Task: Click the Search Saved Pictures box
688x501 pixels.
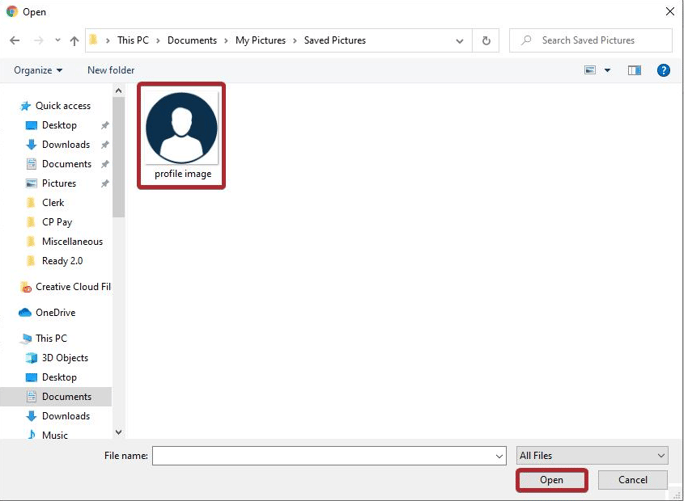Action: tap(591, 40)
